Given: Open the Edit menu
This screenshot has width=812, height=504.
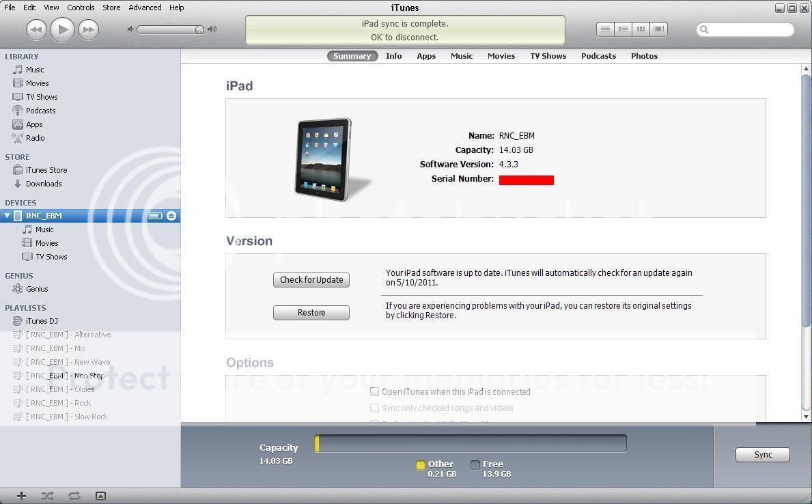Looking at the screenshot, I should [x=29, y=8].
